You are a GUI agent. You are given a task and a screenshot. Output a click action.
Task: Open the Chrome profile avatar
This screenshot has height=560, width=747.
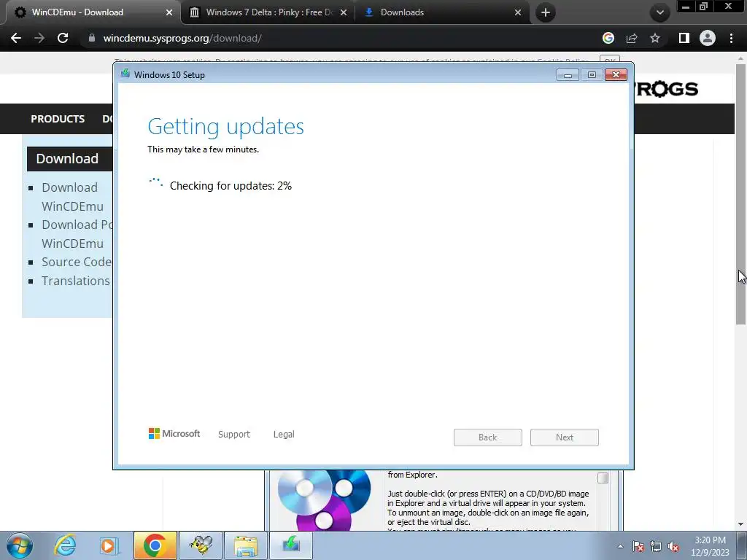point(708,38)
